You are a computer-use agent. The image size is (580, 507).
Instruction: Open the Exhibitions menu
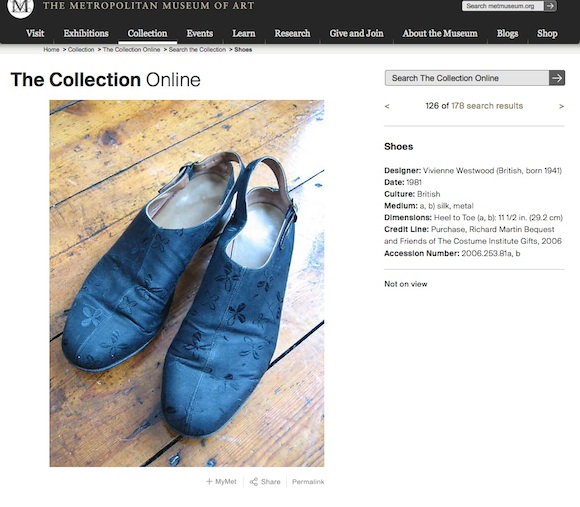coord(86,33)
